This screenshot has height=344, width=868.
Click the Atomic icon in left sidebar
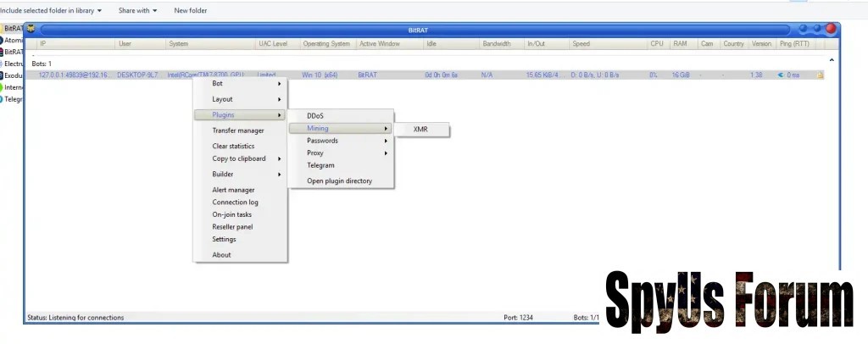coord(3,40)
